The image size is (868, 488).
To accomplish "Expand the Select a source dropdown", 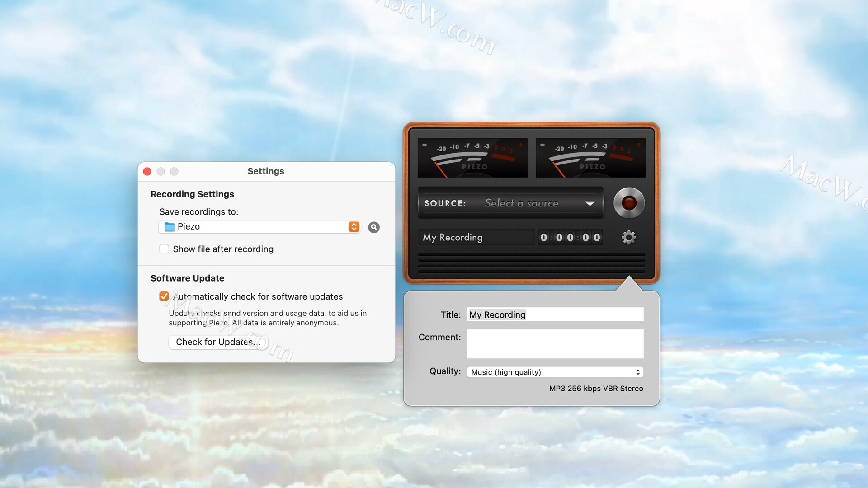I will coord(510,203).
